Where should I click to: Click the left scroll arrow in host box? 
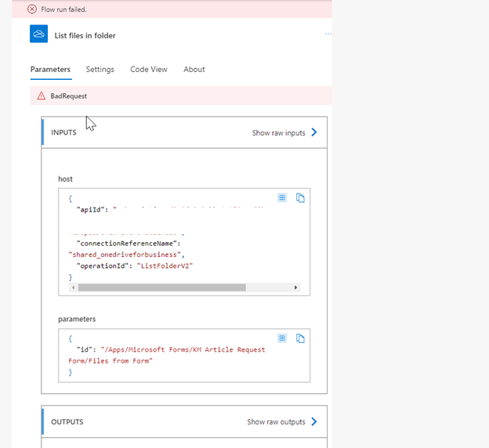[x=74, y=287]
